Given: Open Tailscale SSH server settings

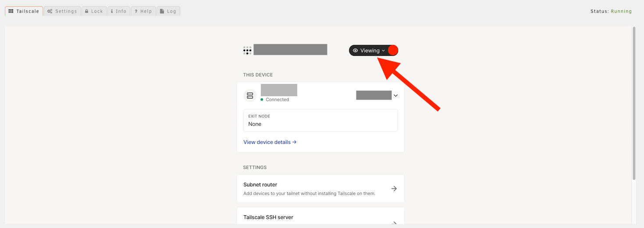Looking at the screenshot, I should click(x=320, y=217).
